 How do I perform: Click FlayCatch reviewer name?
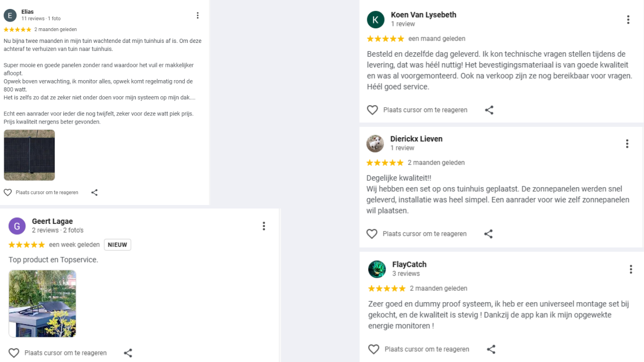point(409,264)
